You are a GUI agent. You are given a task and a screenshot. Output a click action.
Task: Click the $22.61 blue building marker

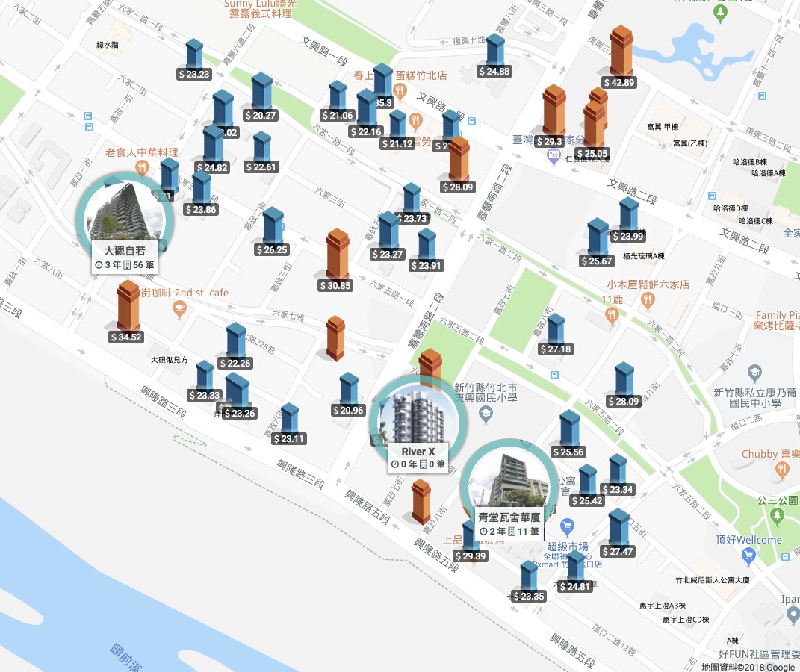coord(261,152)
